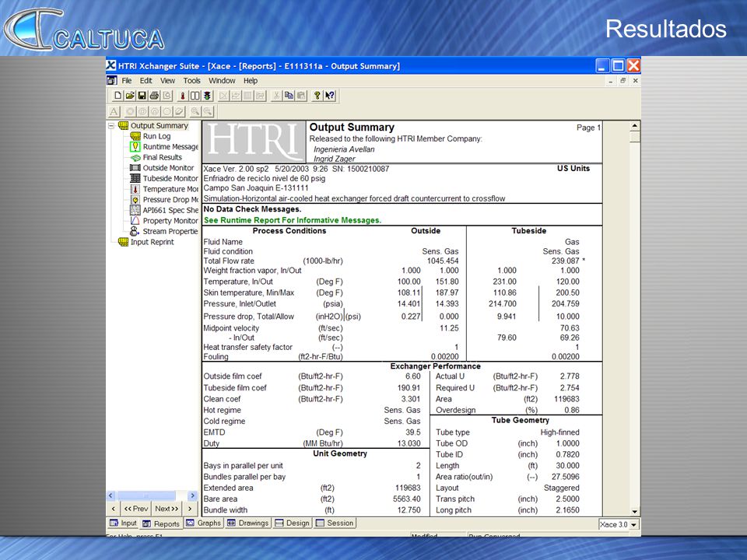Screen dimensions: 747x560
Task: Go to next report with Next button
Action: (167, 509)
